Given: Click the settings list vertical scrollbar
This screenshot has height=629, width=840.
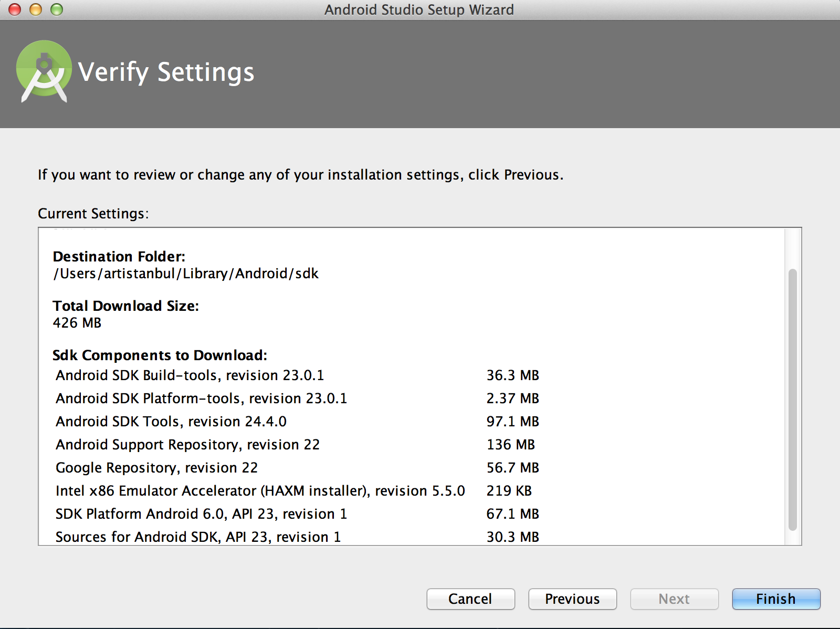Looking at the screenshot, I should (x=792, y=399).
